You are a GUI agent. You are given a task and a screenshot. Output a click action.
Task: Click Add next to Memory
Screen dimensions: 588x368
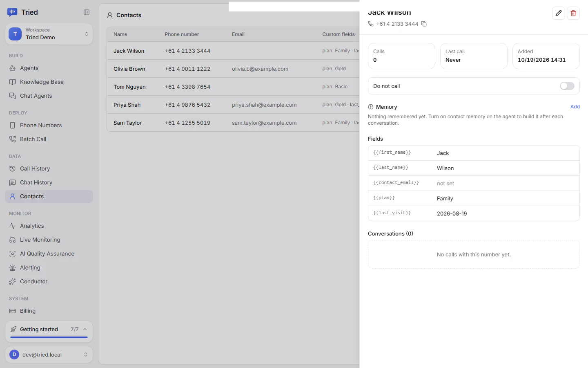(x=575, y=107)
